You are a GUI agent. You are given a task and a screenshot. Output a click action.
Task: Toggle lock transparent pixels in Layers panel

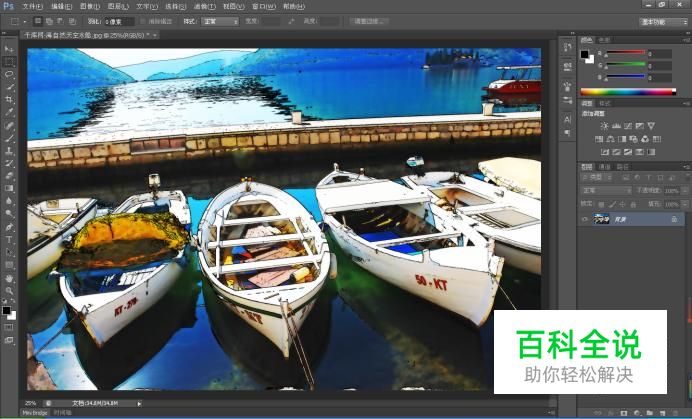coord(601,204)
